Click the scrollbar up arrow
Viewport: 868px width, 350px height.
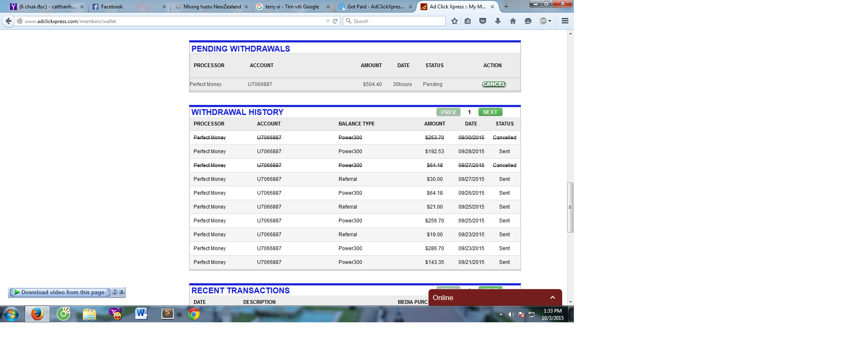coord(570,33)
